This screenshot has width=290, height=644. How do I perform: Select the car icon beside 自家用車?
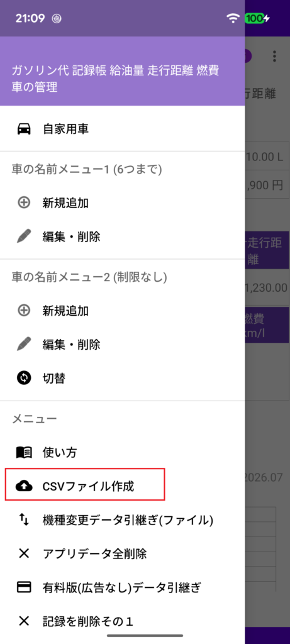coord(24,129)
